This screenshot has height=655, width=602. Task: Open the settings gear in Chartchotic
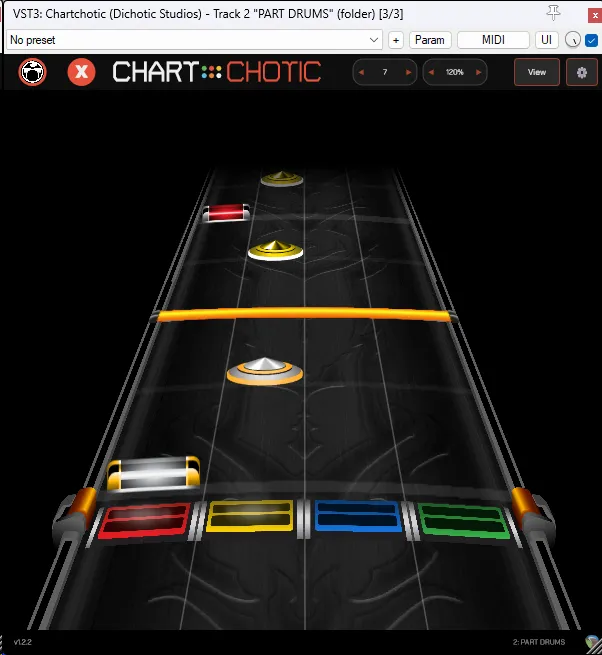[x=582, y=72]
